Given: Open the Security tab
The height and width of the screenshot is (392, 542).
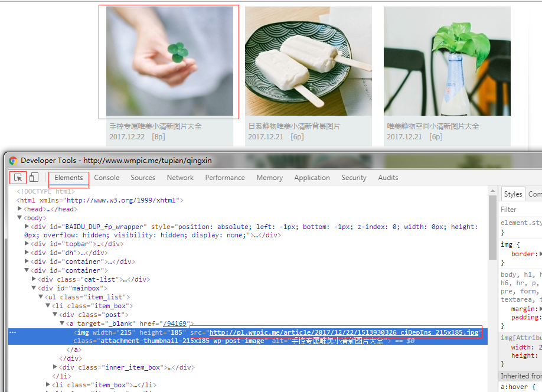Looking at the screenshot, I should [x=354, y=178].
